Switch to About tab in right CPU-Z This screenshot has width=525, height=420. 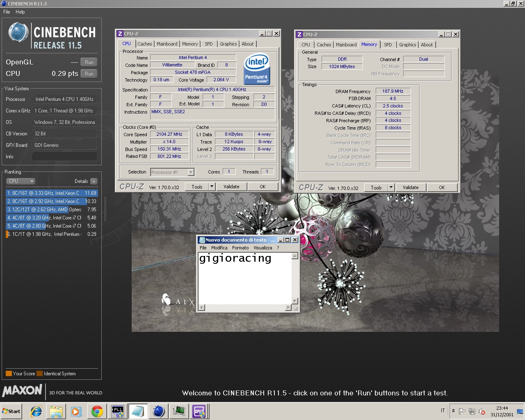point(427,45)
